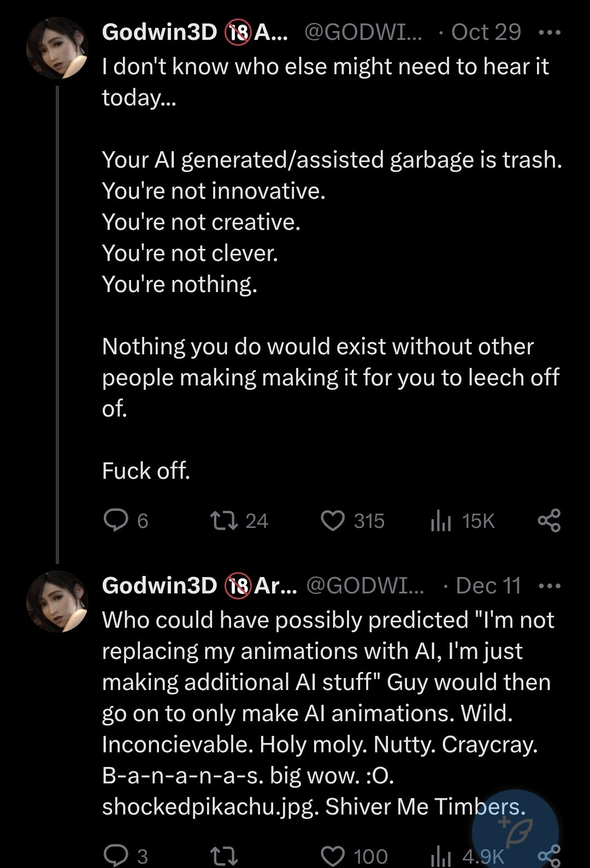590x868 pixels.
Task: Like the Dec 11 tweet with 100 likes
Action: [x=333, y=855]
